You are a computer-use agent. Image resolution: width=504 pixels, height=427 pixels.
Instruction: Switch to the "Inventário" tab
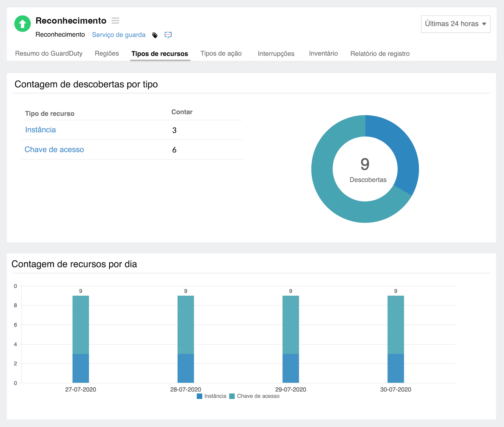(x=323, y=54)
